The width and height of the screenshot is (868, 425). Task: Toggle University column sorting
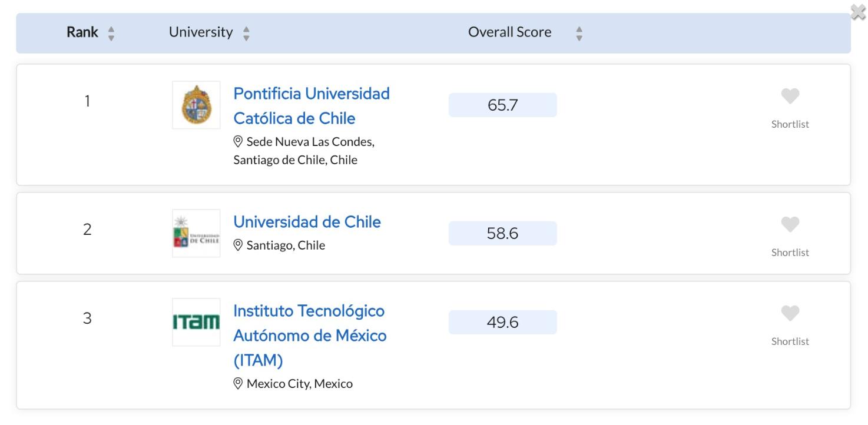pos(246,33)
